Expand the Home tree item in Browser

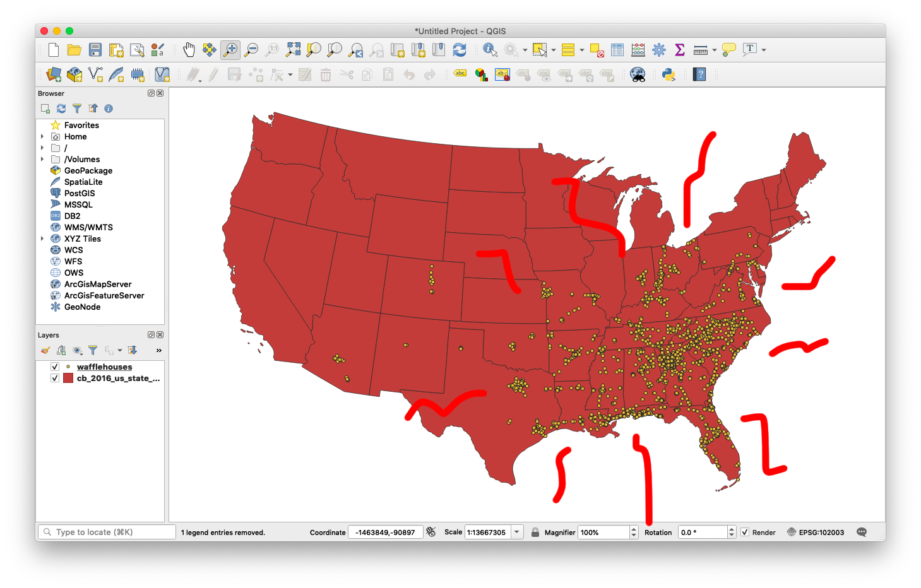click(42, 136)
